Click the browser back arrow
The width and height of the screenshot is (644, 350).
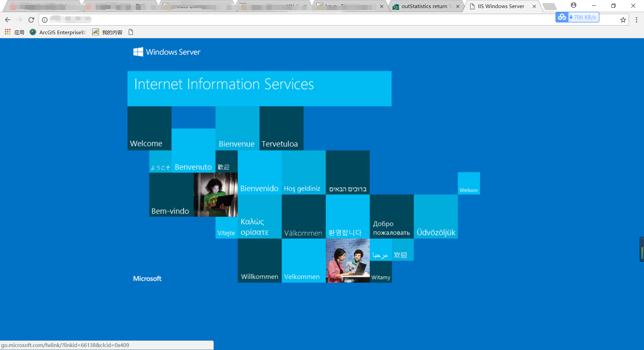(8, 20)
